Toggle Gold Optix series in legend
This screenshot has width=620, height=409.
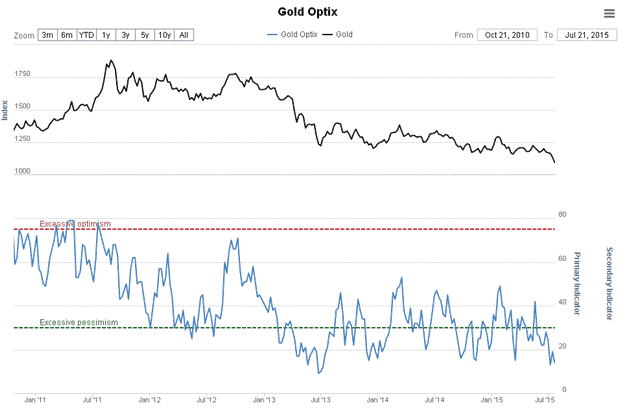coord(297,35)
